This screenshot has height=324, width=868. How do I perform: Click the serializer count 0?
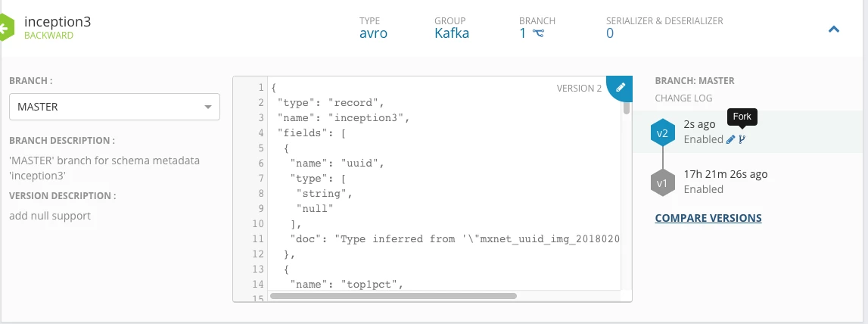(x=610, y=33)
